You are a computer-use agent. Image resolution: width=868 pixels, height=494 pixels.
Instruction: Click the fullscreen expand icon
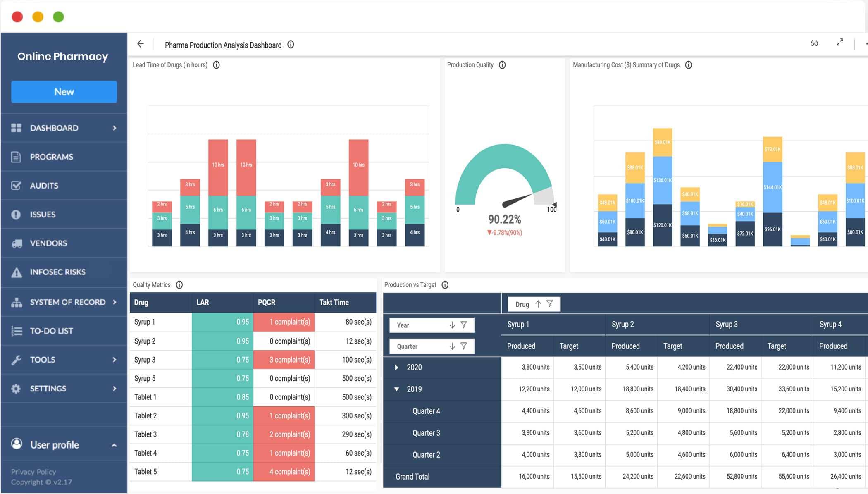[839, 43]
